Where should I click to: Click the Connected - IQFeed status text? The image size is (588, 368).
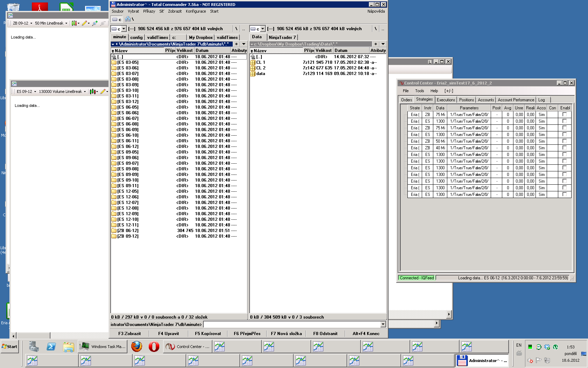(416, 278)
